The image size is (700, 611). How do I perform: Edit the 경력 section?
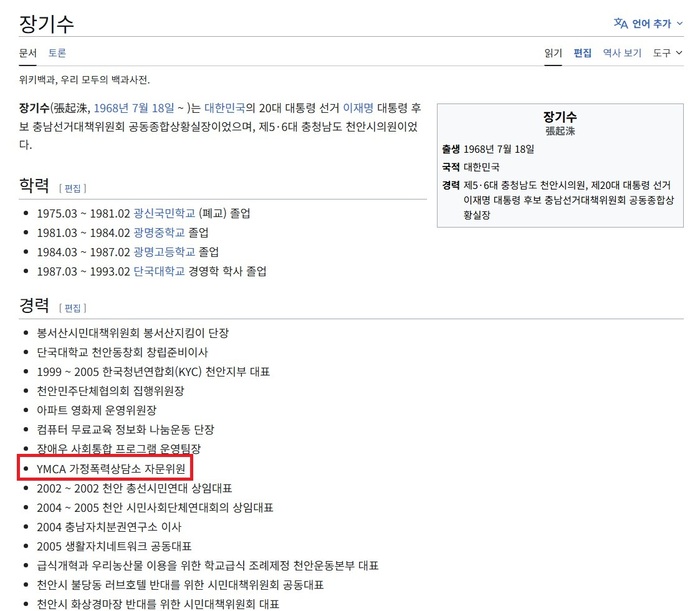tap(73, 307)
